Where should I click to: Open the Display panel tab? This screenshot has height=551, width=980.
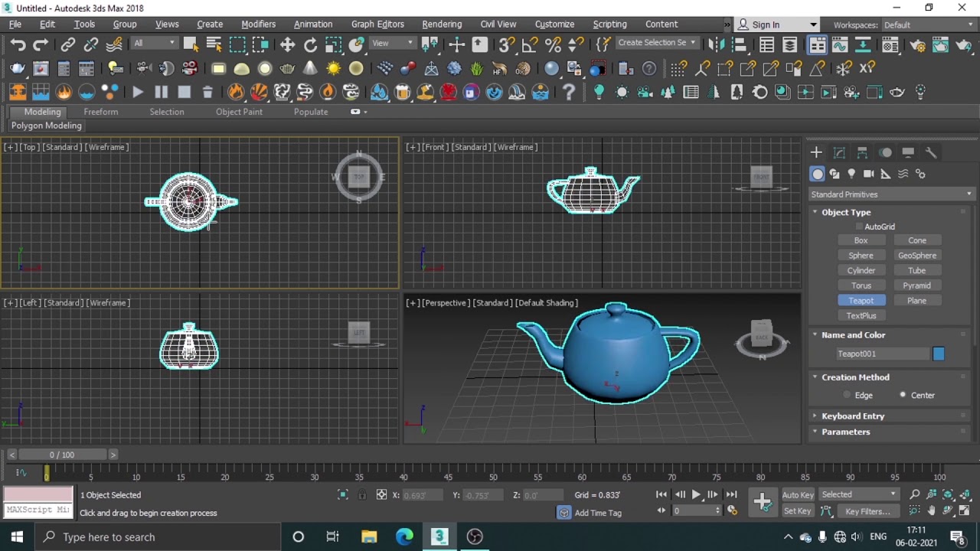coord(908,152)
